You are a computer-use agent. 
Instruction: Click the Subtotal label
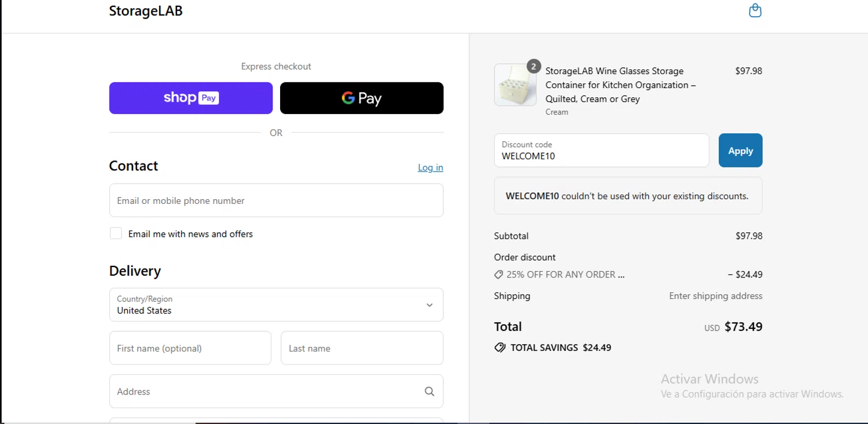pos(511,236)
